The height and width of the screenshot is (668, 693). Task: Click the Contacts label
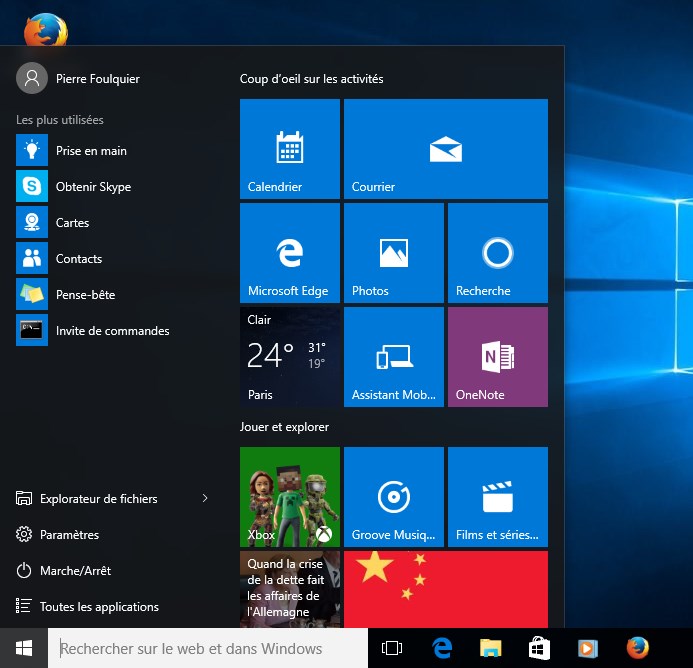79,259
